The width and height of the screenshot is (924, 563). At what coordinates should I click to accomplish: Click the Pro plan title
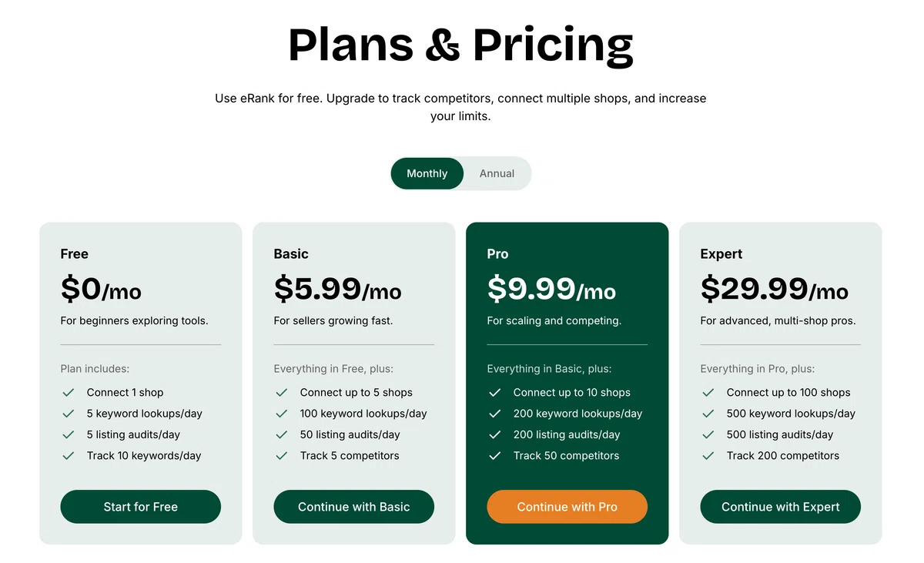click(x=498, y=254)
